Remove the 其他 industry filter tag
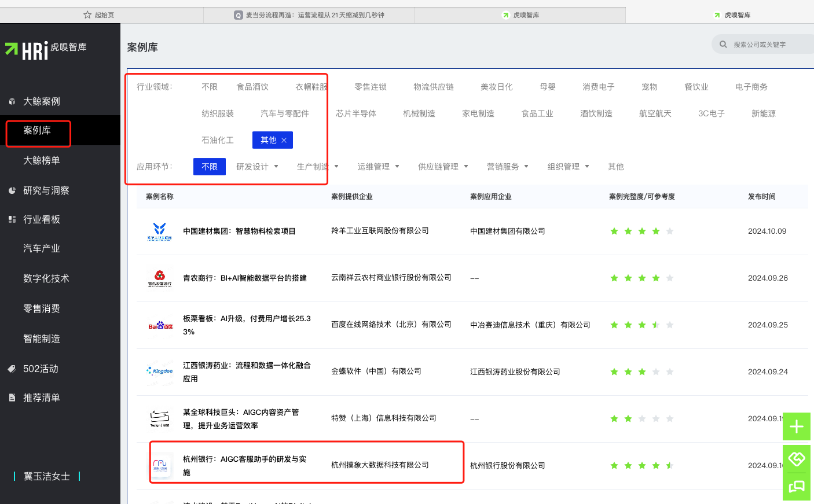Viewport: 814px width, 504px height. pyautogui.click(x=284, y=140)
